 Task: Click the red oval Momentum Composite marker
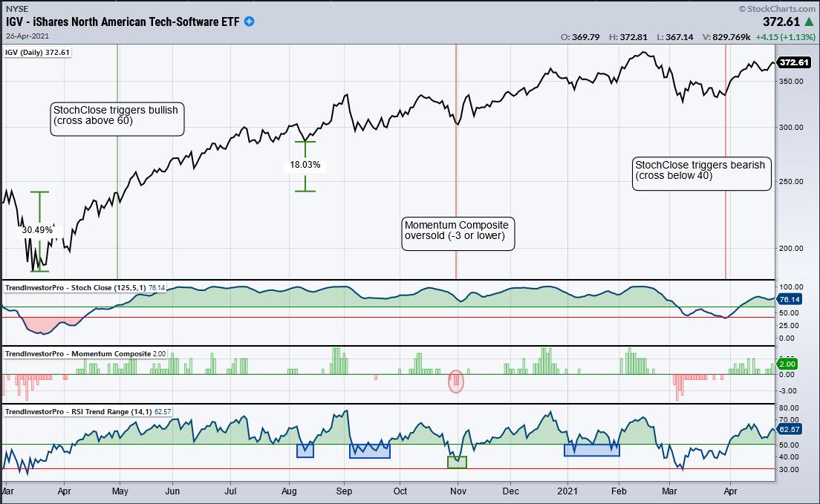(457, 381)
